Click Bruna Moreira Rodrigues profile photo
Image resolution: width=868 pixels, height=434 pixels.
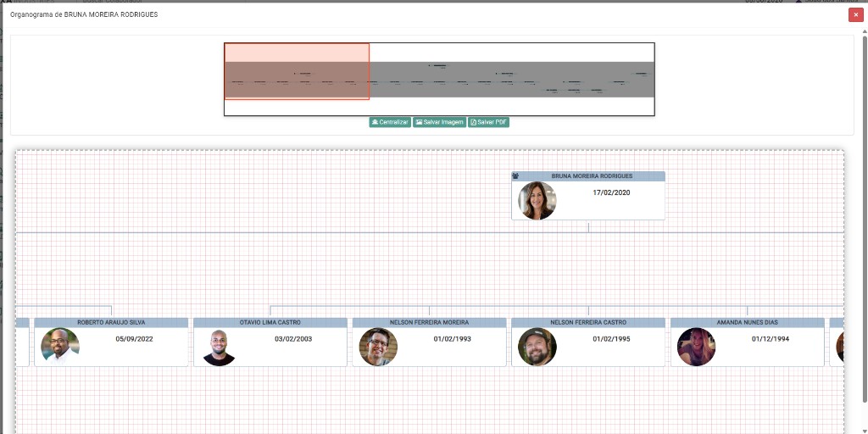coord(537,200)
